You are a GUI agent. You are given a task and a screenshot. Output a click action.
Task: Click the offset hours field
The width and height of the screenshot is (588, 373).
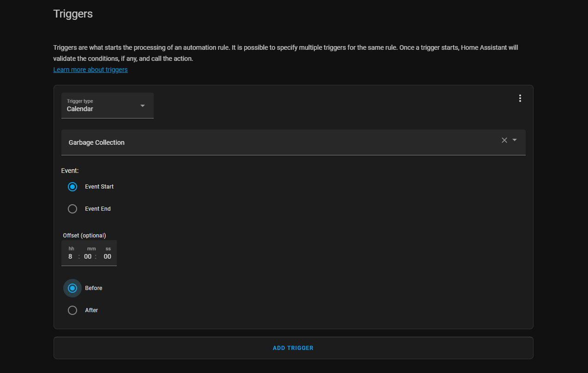71,256
